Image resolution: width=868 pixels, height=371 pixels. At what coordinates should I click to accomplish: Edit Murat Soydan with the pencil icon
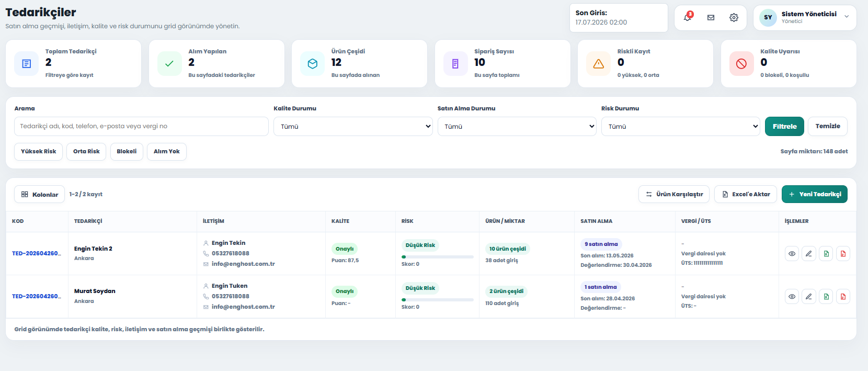[x=809, y=297]
